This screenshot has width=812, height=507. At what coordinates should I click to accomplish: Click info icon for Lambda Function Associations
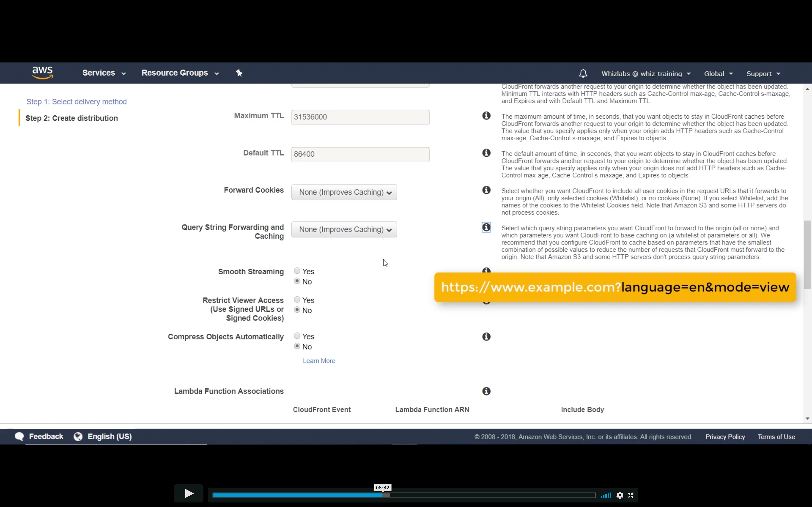pos(486,391)
